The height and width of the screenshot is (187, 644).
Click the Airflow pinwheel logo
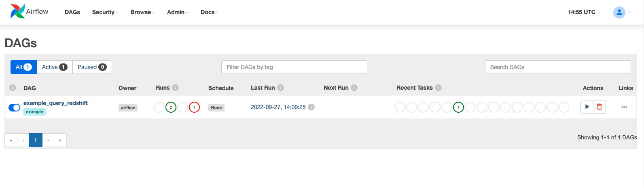tap(17, 12)
